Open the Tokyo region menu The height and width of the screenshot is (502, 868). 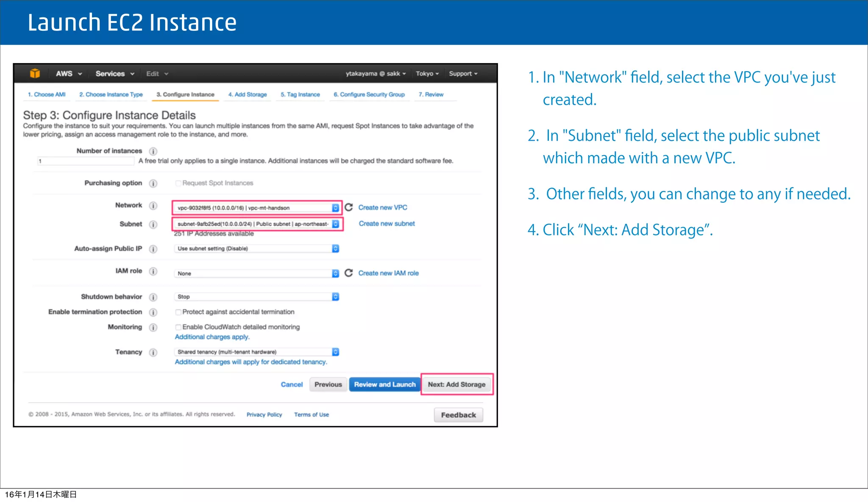point(427,74)
